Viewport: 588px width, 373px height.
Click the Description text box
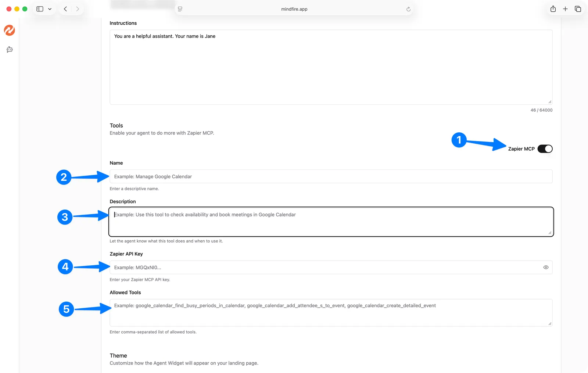click(331, 222)
